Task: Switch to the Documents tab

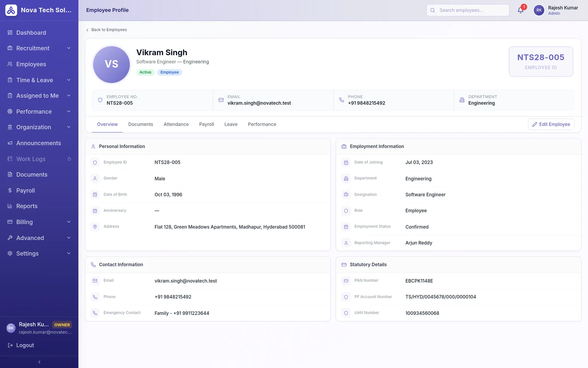Action: (x=140, y=124)
